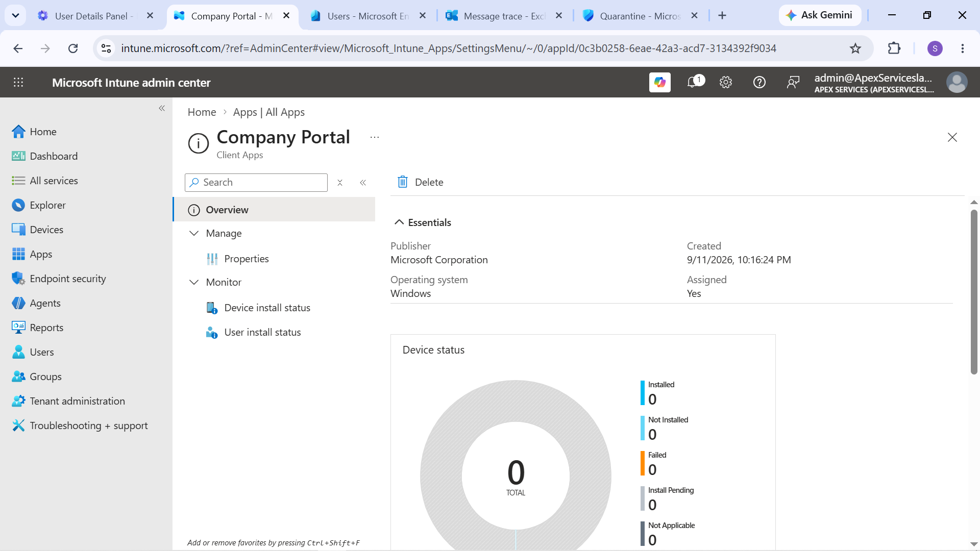Close the Quarantine tab

(694, 16)
